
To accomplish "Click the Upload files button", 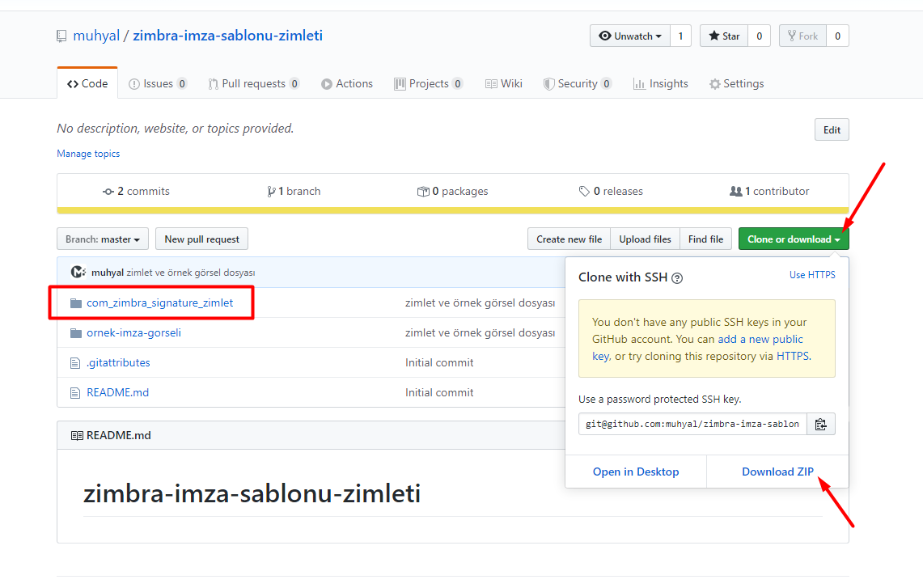I will (x=646, y=239).
